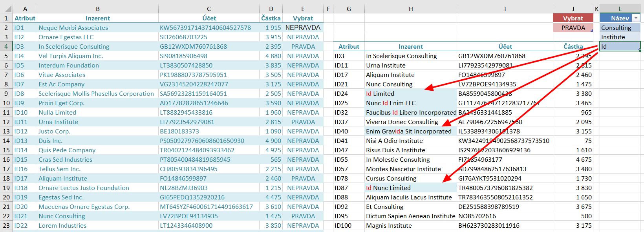Select cell Ornare Lectus Justo Foundation

coord(98,188)
